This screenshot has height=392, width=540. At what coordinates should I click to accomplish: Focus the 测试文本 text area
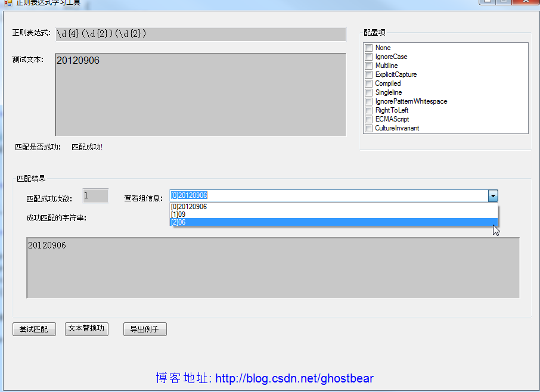point(201,95)
